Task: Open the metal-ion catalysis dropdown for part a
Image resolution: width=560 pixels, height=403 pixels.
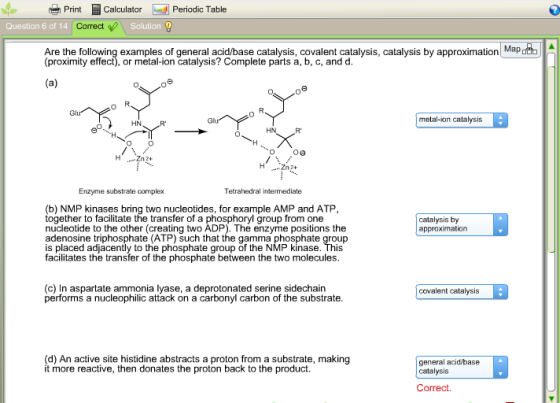Action: tap(461, 120)
